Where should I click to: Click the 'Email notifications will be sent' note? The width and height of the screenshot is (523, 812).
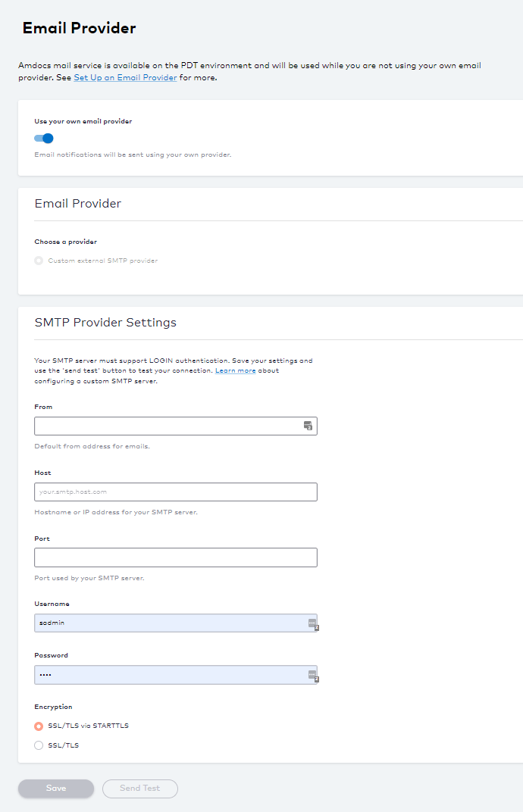[x=133, y=155]
